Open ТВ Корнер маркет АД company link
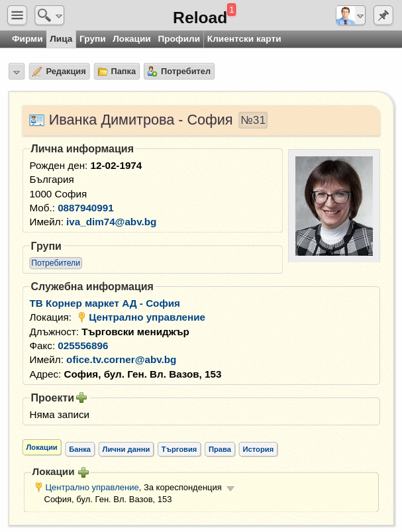Image resolution: width=402 pixels, height=532 pixels. pos(105,303)
